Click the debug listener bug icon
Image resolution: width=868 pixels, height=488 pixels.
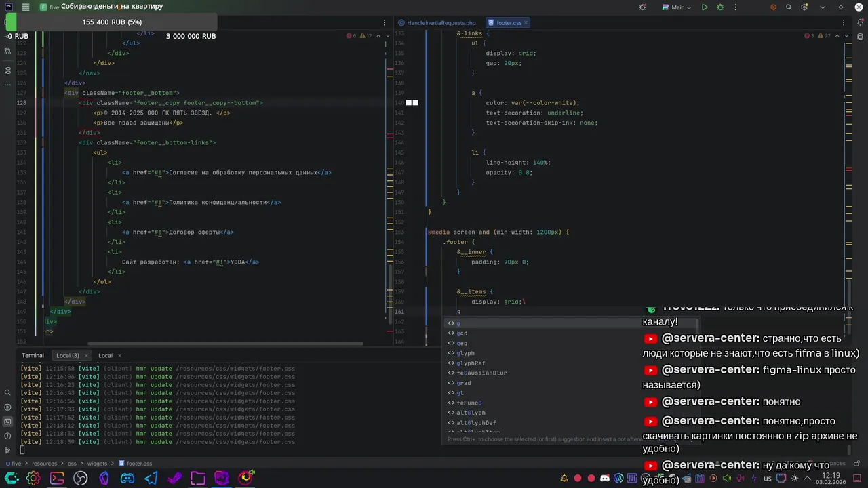point(642,7)
